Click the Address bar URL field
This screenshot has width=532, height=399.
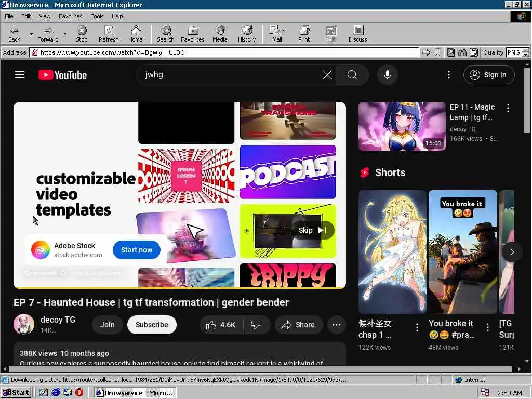pos(224,52)
